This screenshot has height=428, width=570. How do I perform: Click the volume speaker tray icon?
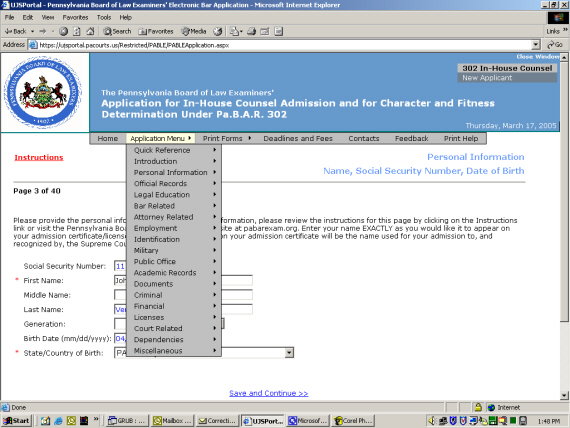click(431, 421)
